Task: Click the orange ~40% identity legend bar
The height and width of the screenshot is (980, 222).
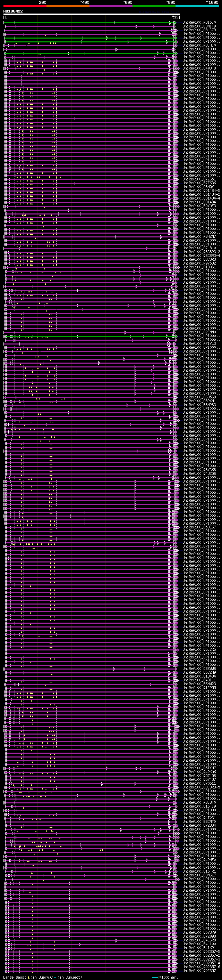Action: (x=68, y=6)
